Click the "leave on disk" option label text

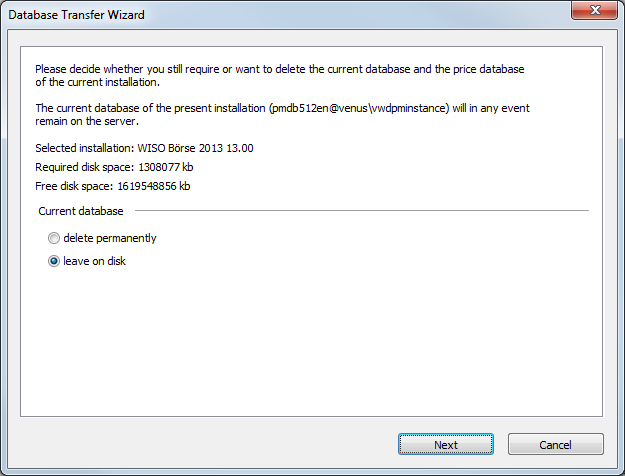[94, 262]
